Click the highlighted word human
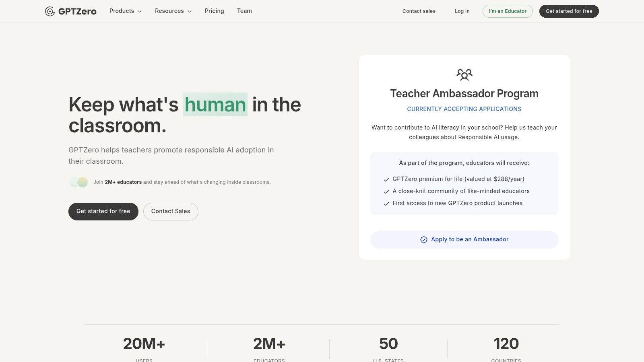Viewport: 644px width, 362px height. point(215,105)
